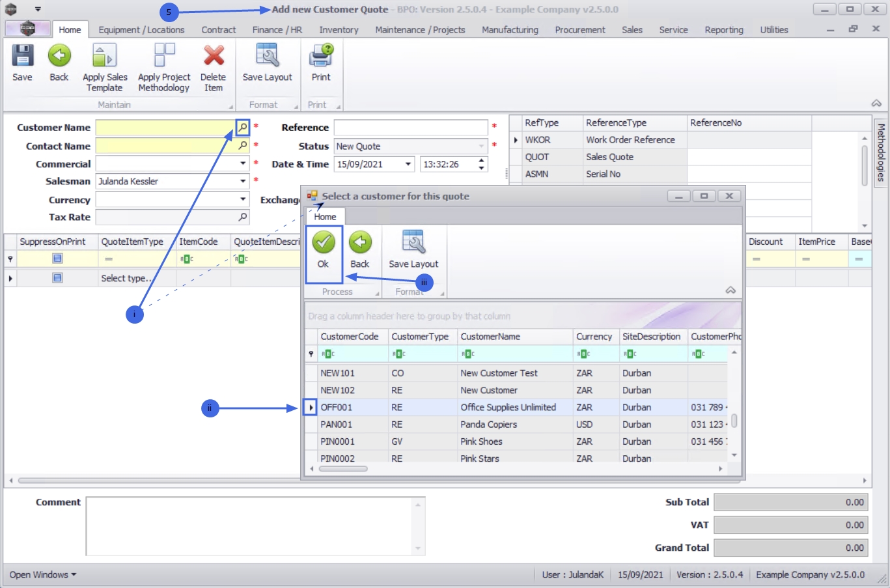Sort by the CustomerCode column header

coord(353,336)
